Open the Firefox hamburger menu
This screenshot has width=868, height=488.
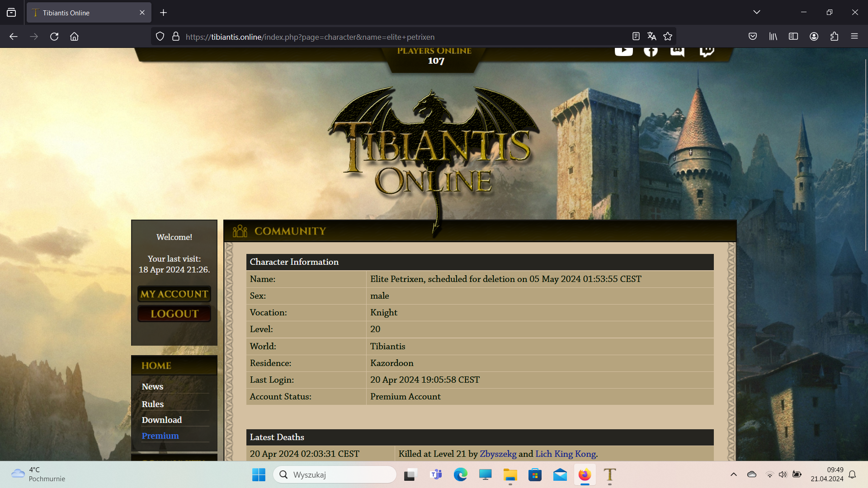click(x=854, y=37)
